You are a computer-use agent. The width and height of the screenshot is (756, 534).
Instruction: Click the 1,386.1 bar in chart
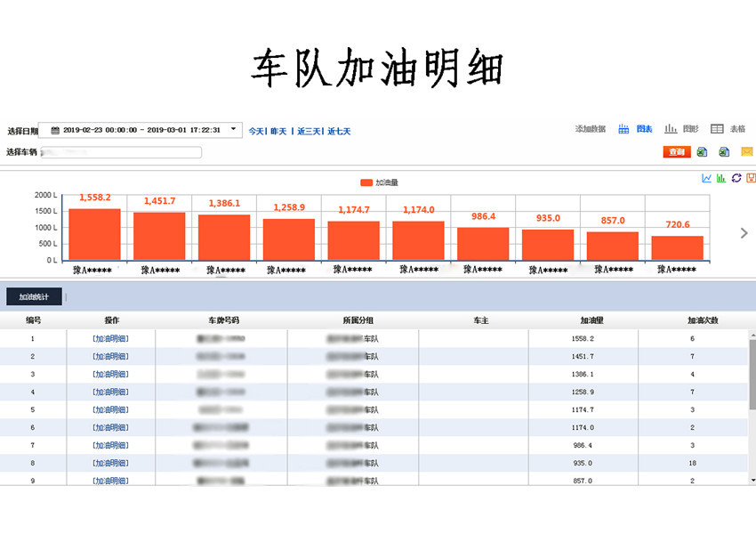coord(224,238)
